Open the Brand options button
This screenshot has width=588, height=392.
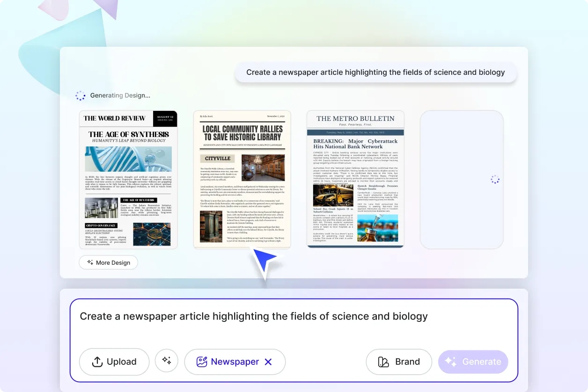click(x=399, y=362)
